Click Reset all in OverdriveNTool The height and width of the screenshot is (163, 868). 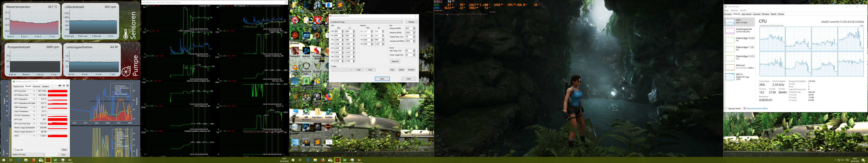(x=395, y=61)
